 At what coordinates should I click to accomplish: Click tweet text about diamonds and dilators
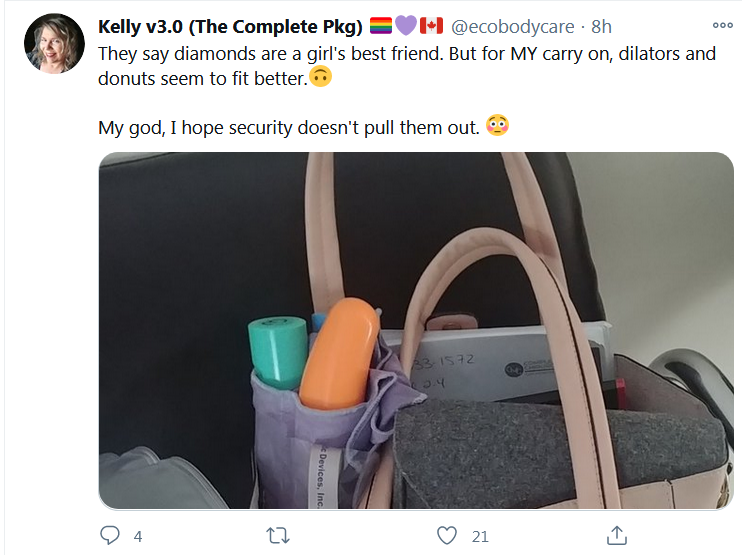pos(407,66)
